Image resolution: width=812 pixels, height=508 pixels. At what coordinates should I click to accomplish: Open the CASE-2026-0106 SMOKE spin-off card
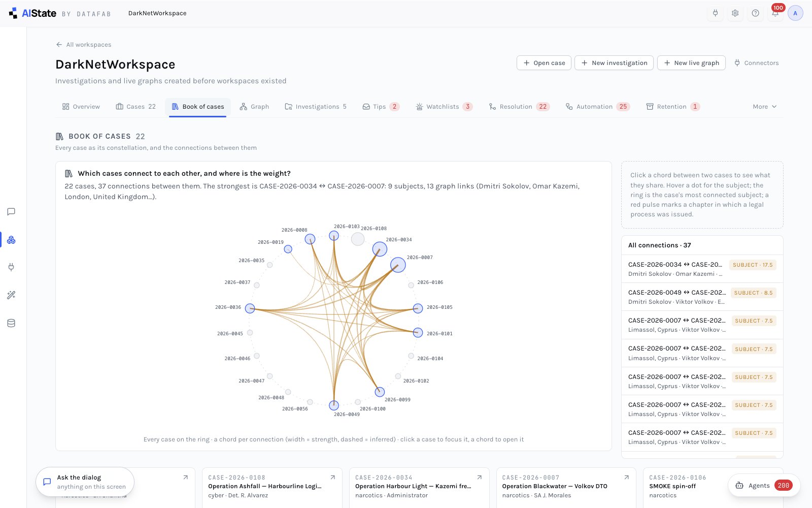[x=713, y=488]
